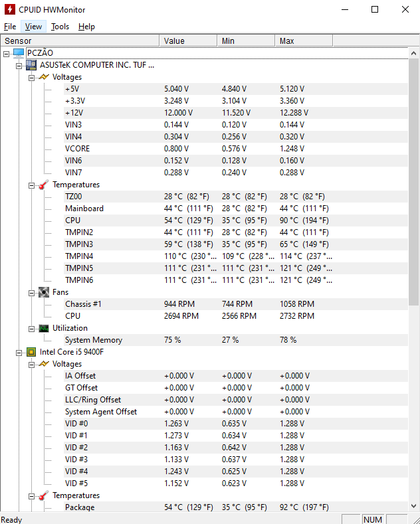Collapse the ASUSTeK COMPUTER INC. node
Image resolution: width=420 pixels, height=524 pixels.
19,66
